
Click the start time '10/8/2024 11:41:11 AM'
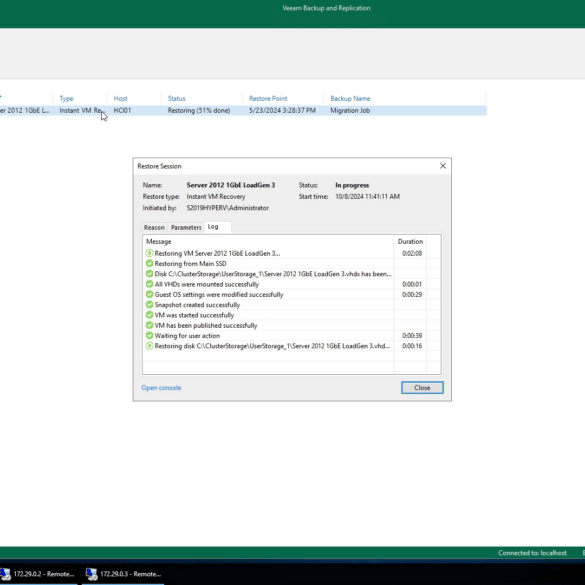click(367, 196)
